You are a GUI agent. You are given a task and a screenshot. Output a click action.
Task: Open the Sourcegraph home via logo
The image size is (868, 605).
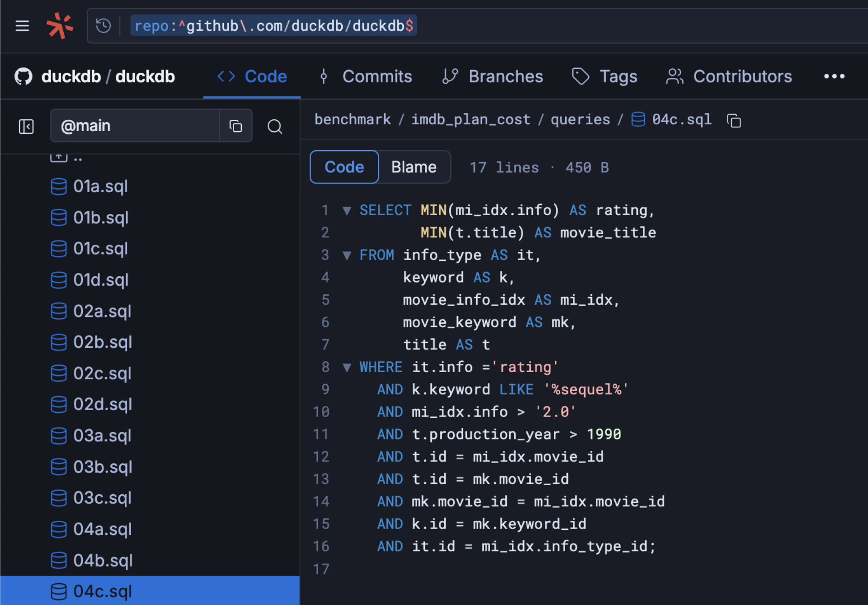60,26
